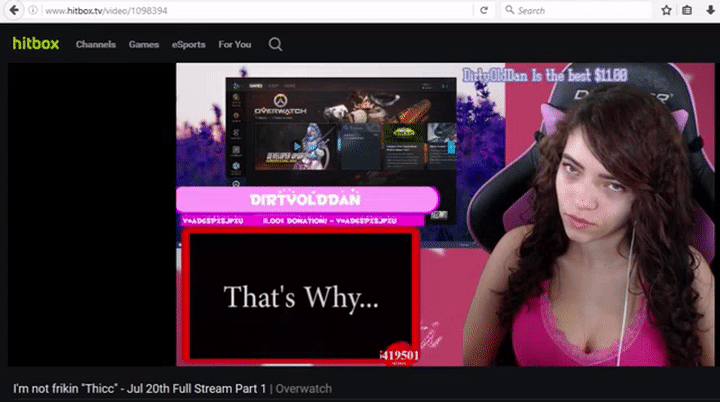This screenshot has height=402, width=720.
Task: Click the 'That's Why...' panel in video
Action: pyautogui.click(x=300, y=296)
